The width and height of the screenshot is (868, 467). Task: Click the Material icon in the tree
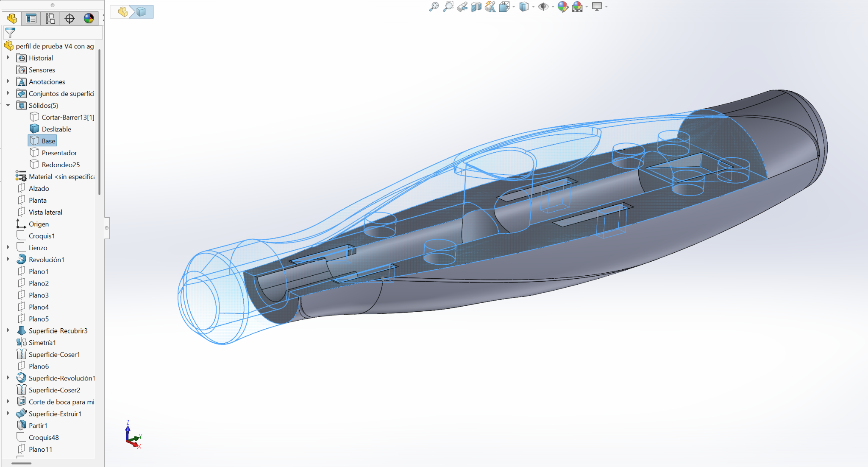pos(21,176)
